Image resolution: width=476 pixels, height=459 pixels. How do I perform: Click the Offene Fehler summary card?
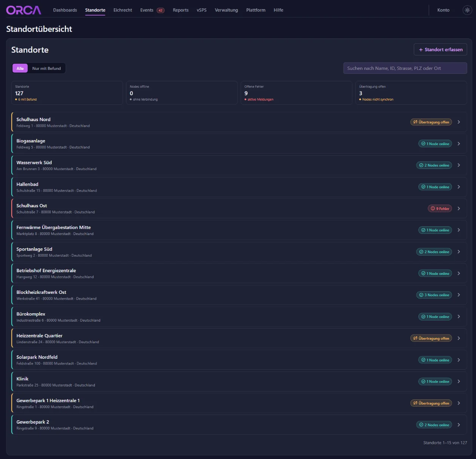pyautogui.click(x=296, y=93)
